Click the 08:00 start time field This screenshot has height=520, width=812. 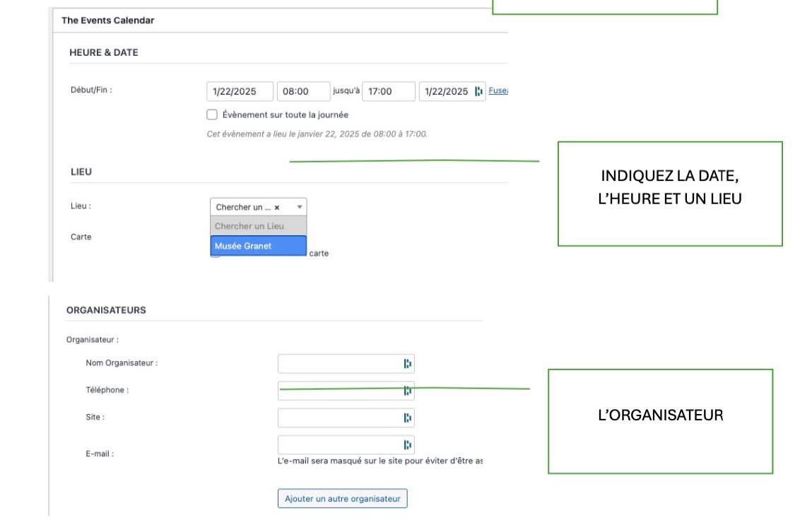click(x=302, y=92)
